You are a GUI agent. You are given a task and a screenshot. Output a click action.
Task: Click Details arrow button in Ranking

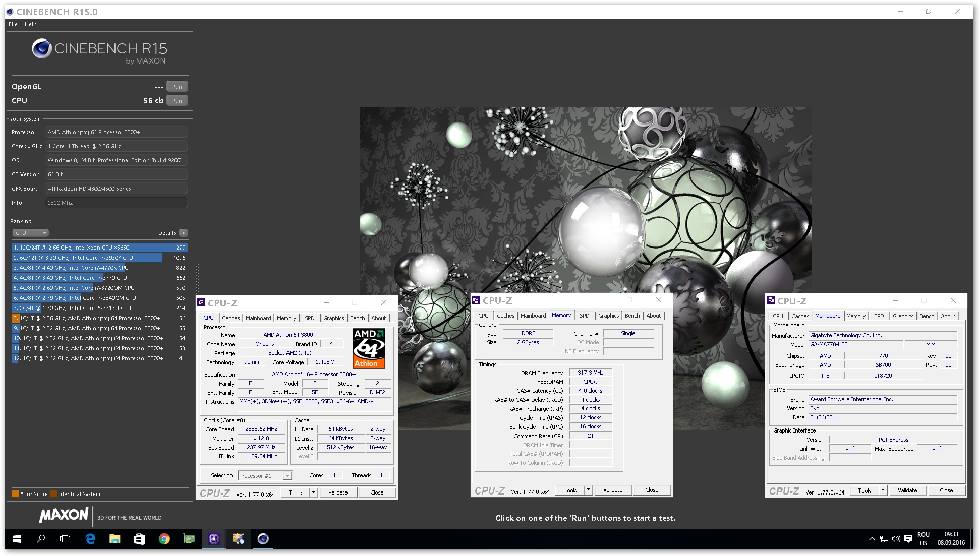tap(184, 233)
